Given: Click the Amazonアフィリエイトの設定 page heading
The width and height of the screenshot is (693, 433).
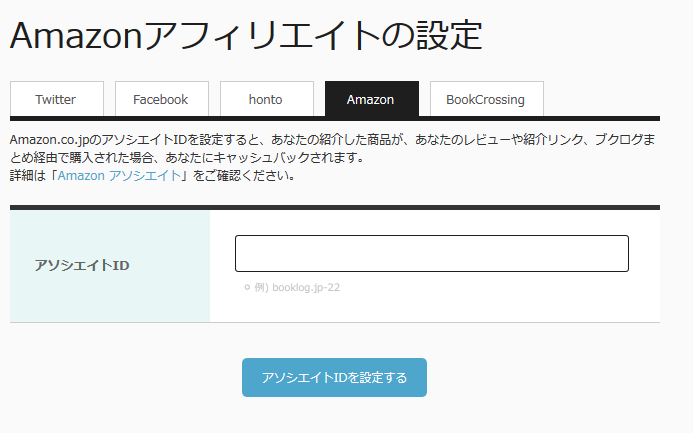Looking at the screenshot, I should click(x=246, y=35).
